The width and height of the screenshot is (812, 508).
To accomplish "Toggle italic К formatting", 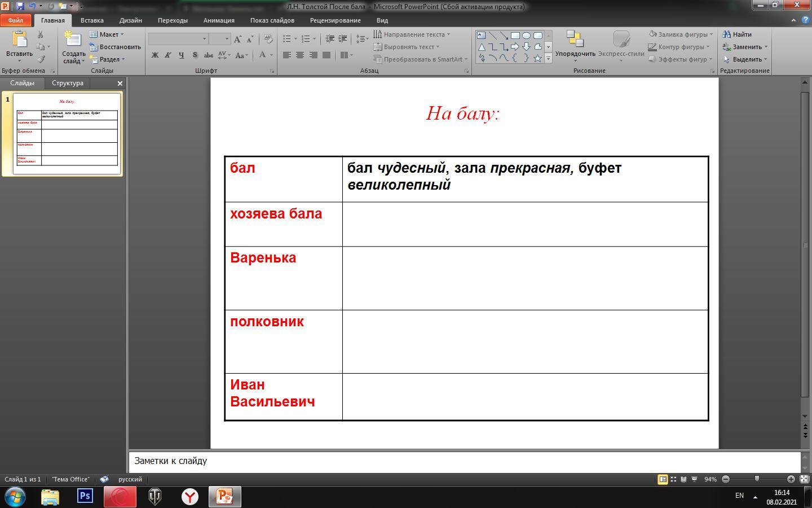I will coord(168,55).
